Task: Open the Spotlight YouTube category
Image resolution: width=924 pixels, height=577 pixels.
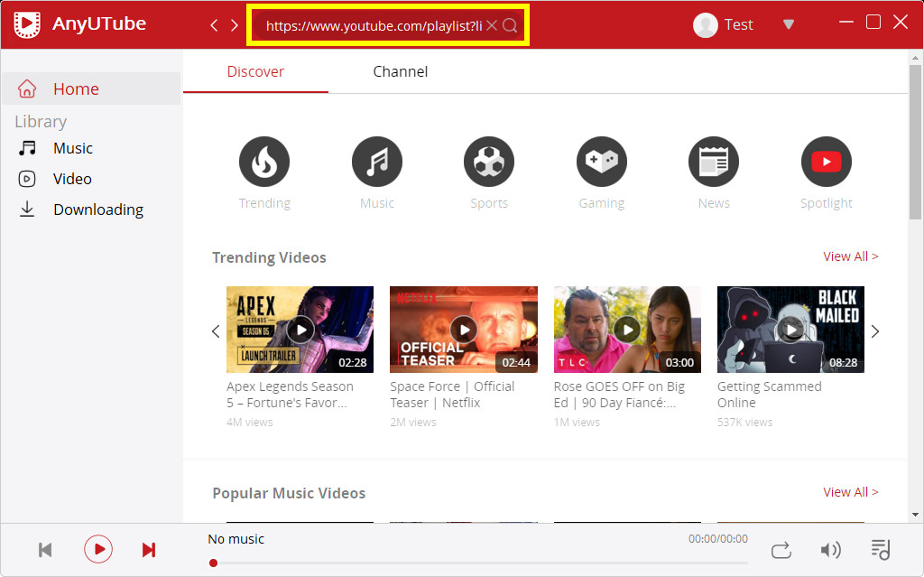Action: 827,162
